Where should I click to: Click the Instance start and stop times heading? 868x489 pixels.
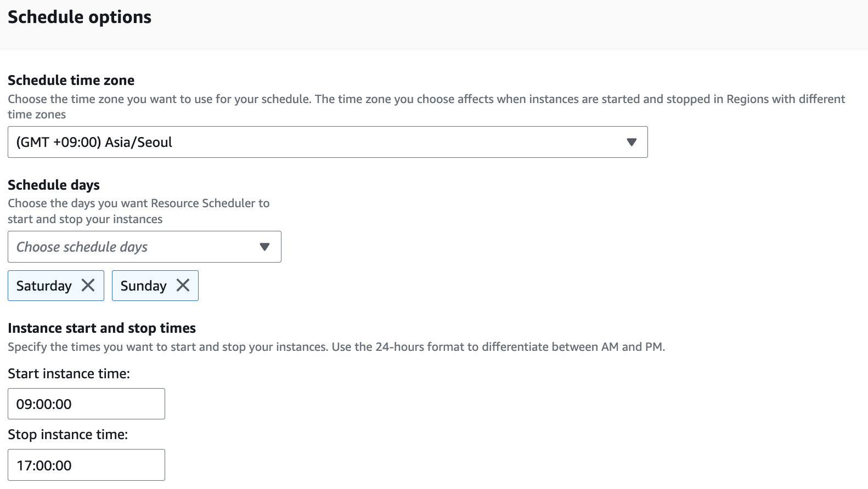coord(102,328)
